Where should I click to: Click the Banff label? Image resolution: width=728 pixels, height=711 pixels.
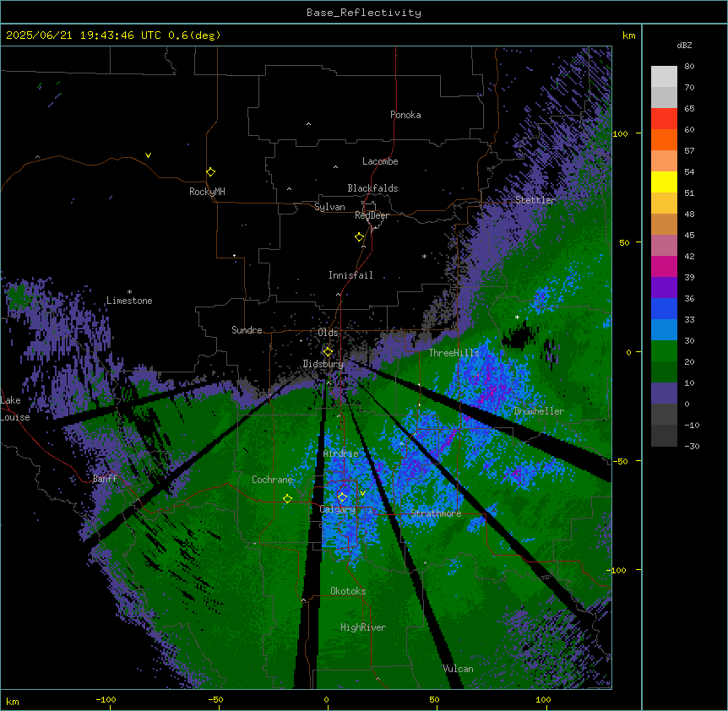105,479
